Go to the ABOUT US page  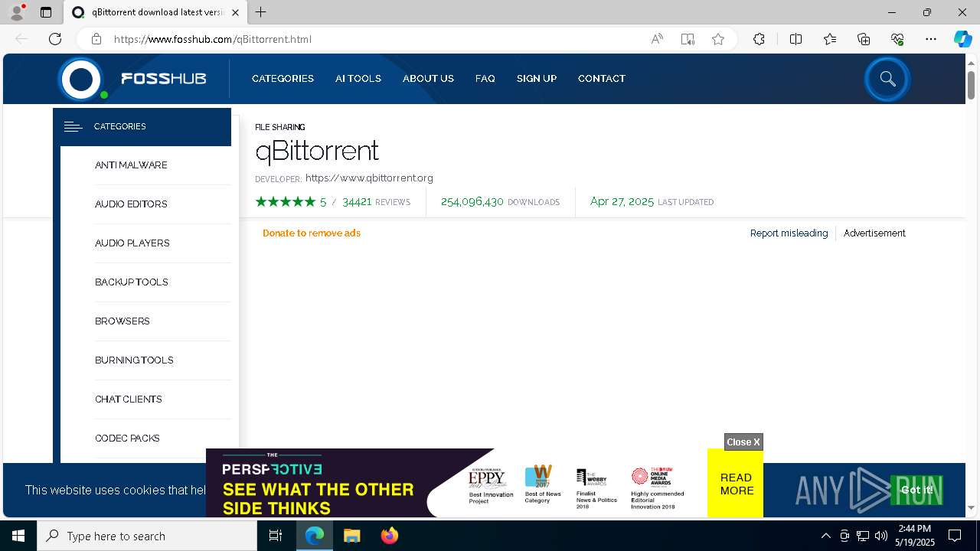(x=428, y=79)
